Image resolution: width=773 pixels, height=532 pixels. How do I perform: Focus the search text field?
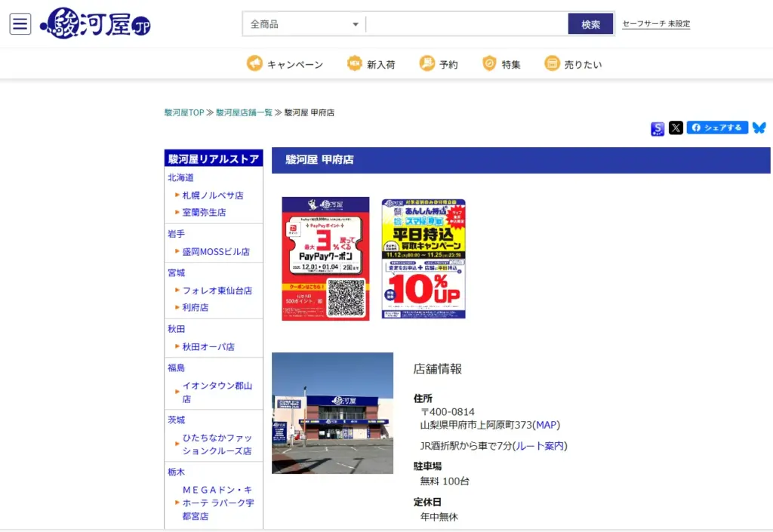coord(467,24)
